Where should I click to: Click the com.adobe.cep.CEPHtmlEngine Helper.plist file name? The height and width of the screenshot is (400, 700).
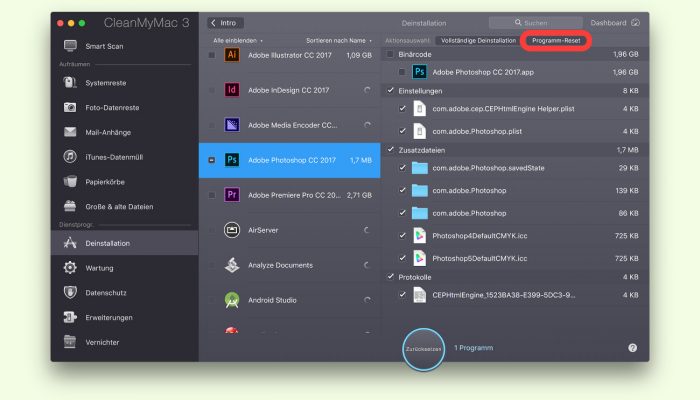pyautogui.click(x=503, y=108)
